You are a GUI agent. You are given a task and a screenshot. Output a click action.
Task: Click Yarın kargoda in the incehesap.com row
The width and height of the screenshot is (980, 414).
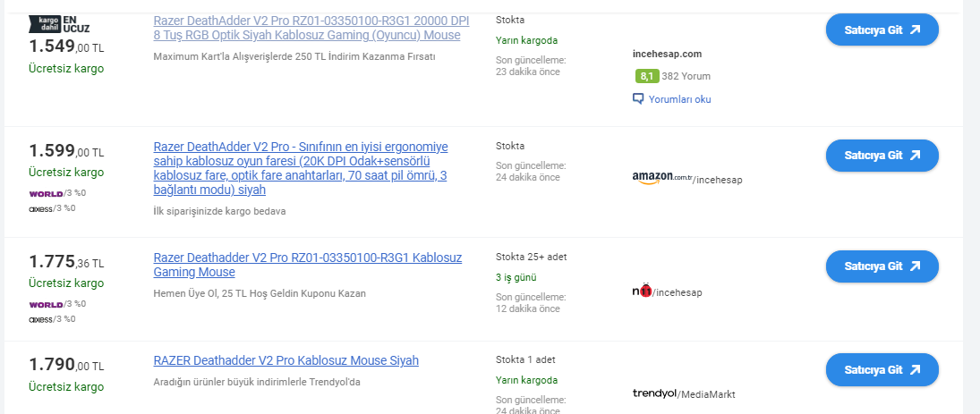pyautogui.click(x=526, y=40)
